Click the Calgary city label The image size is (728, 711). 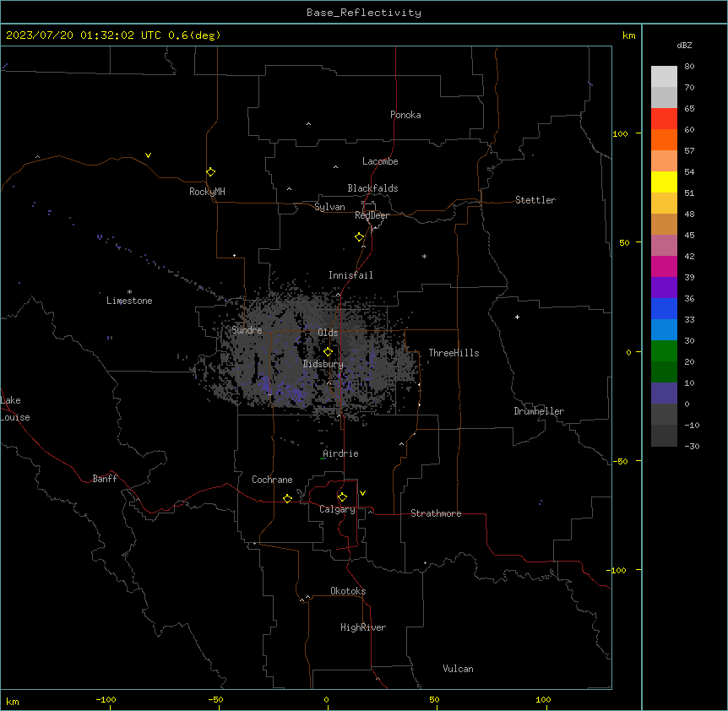[337, 509]
